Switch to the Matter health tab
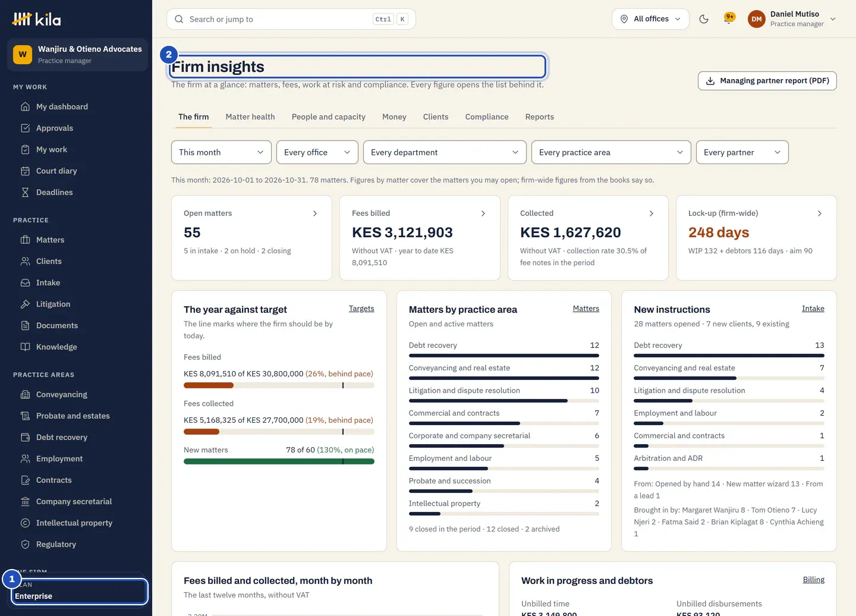856x616 pixels. point(250,117)
